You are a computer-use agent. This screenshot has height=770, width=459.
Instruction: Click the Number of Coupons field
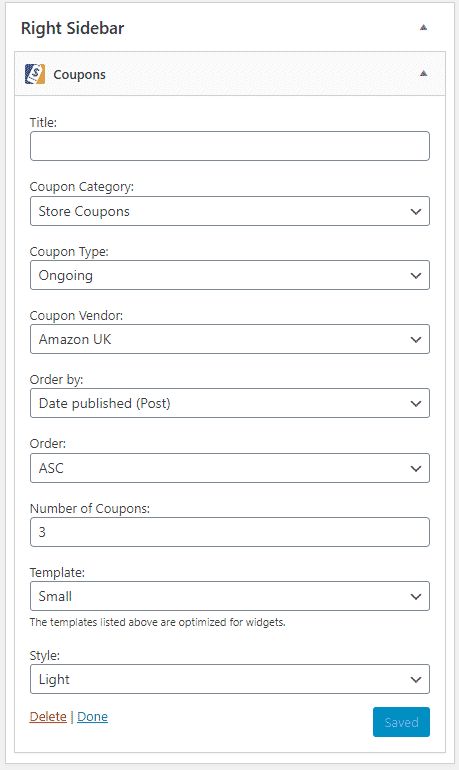pyautogui.click(x=230, y=532)
